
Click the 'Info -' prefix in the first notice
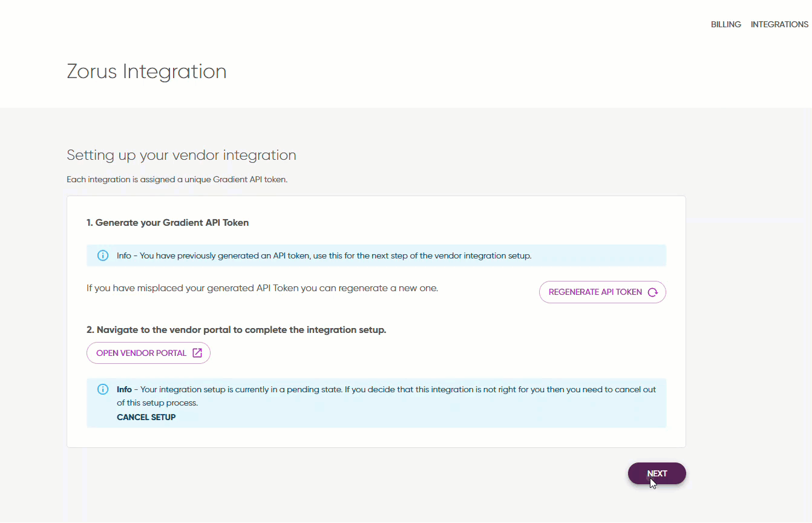pyautogui.click(x=127, y=256)
